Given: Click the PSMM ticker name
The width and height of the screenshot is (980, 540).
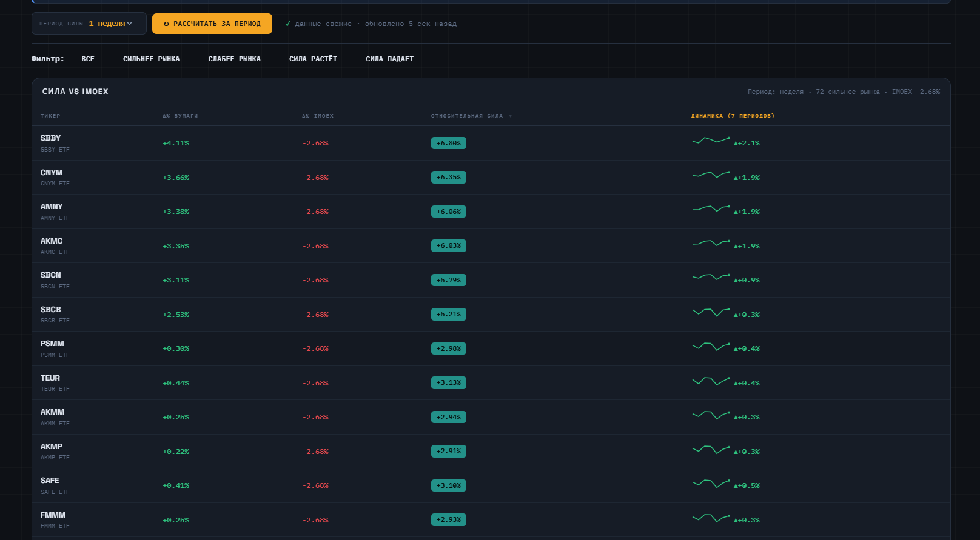Looking at the screenshot, I should (52, 344).
